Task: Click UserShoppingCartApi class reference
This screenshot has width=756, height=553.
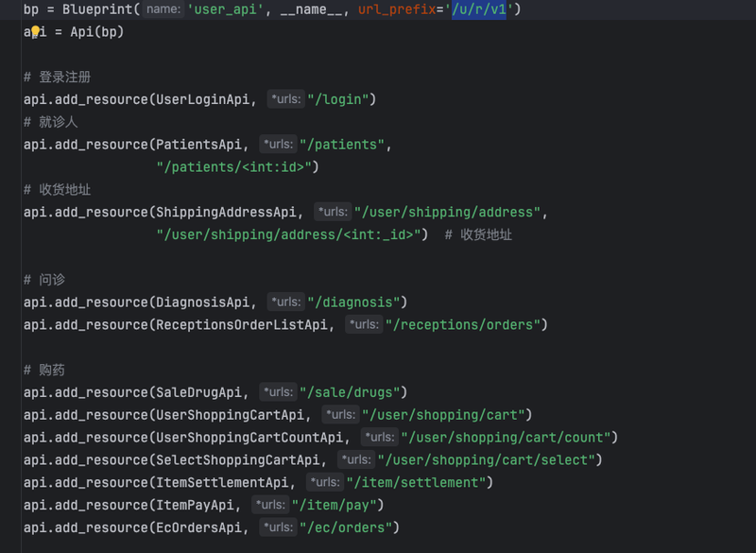Action: [230, 415]
